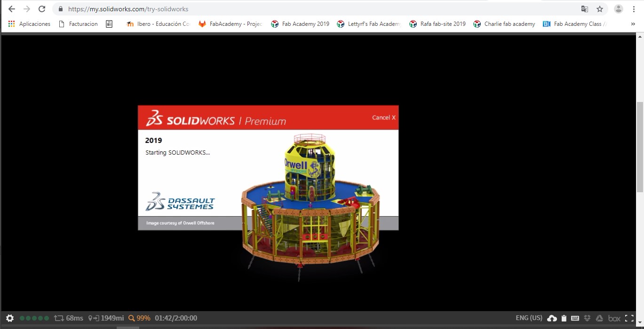Reload the current page
This screenshot has height=329, width=644.
click(42, 9)
